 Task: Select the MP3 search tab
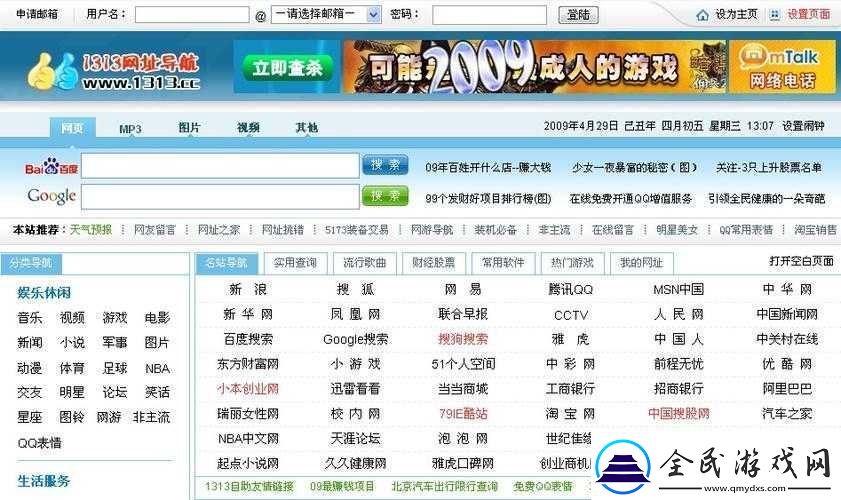(130, 129)
